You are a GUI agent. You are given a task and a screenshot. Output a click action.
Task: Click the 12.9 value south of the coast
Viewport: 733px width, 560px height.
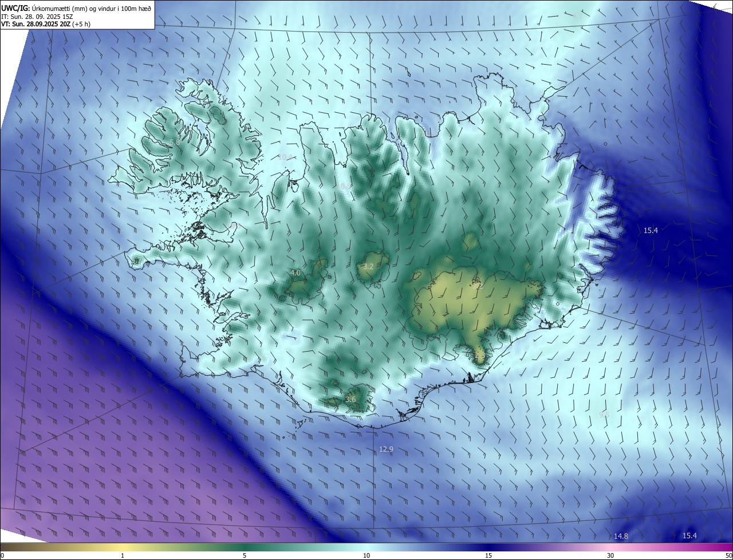click(386, 449)
